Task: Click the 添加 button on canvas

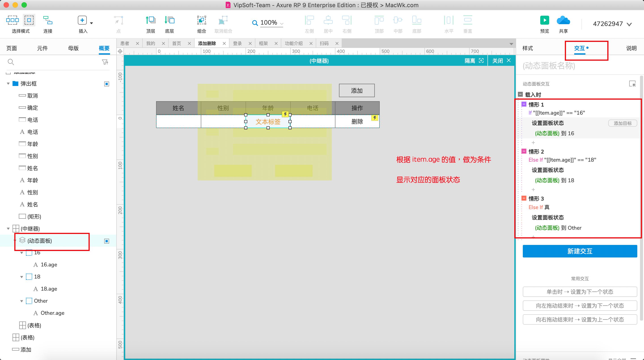Action: (357, 91)
